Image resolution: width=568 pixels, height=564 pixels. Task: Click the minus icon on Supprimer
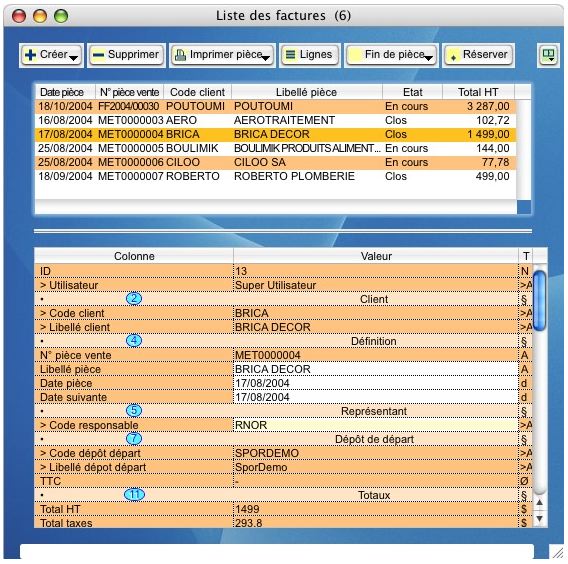click(98, 55)
